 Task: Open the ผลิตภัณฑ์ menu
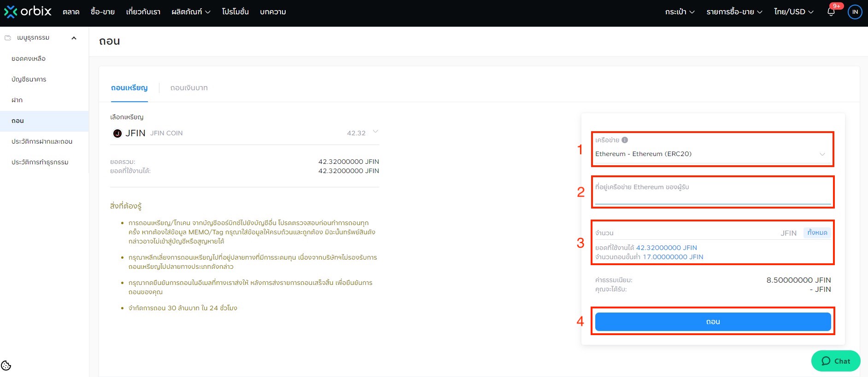pos(191,12)
